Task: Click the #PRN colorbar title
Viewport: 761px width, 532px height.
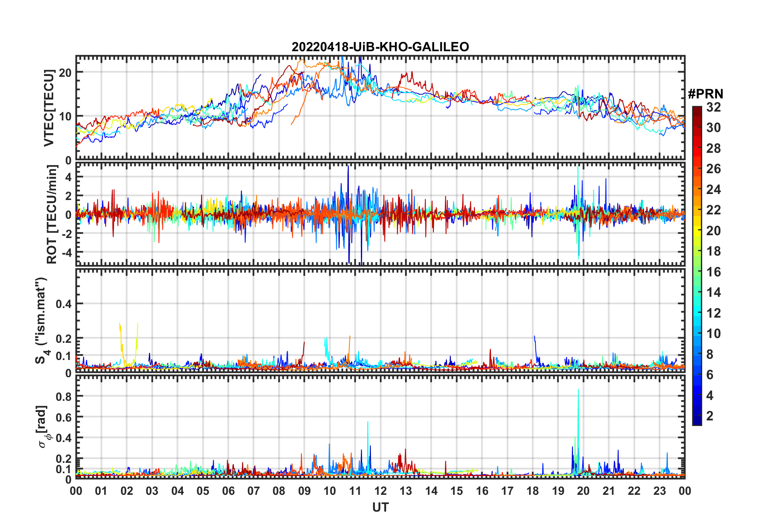Action: pyautogui.click(x=705, y=94)
